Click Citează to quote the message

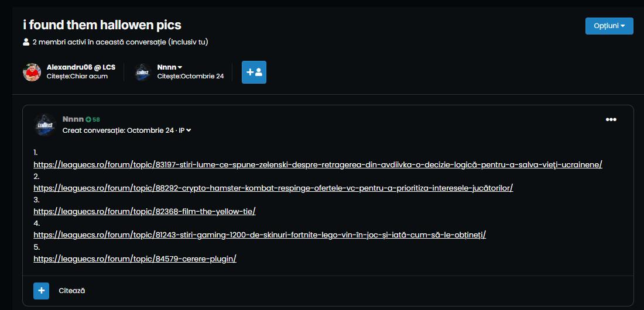pyautogui.click(x=72, y=290)
